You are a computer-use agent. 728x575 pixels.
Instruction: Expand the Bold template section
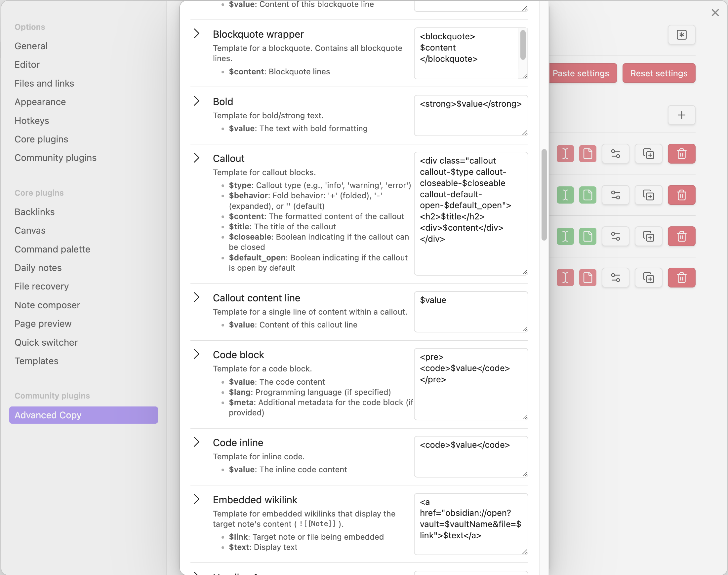pos(197,101)
